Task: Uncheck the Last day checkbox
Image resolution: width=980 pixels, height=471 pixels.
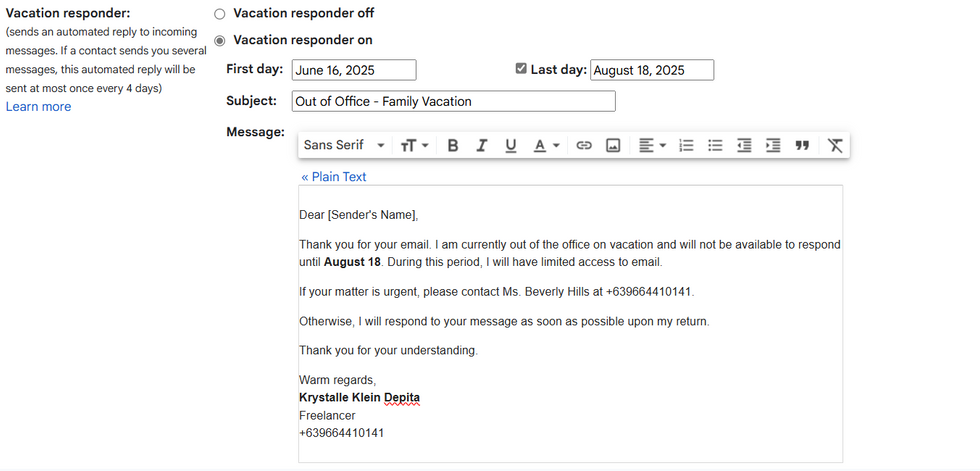Action: point(521,69)
